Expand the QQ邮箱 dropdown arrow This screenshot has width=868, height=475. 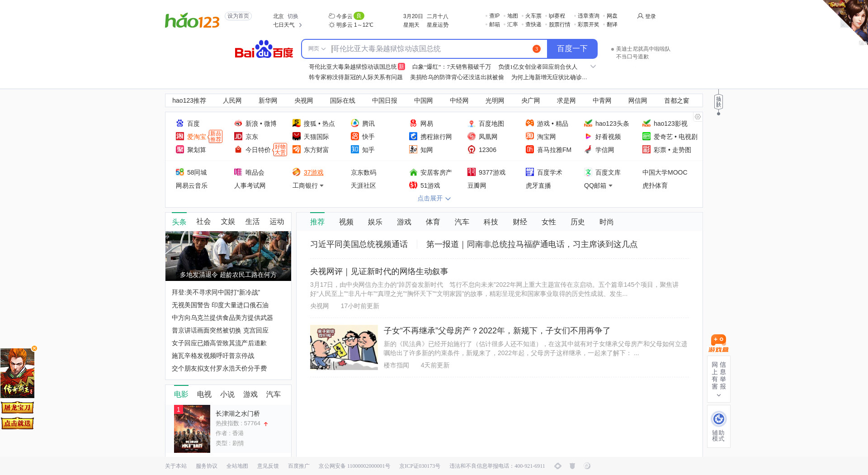pos(610,185)
